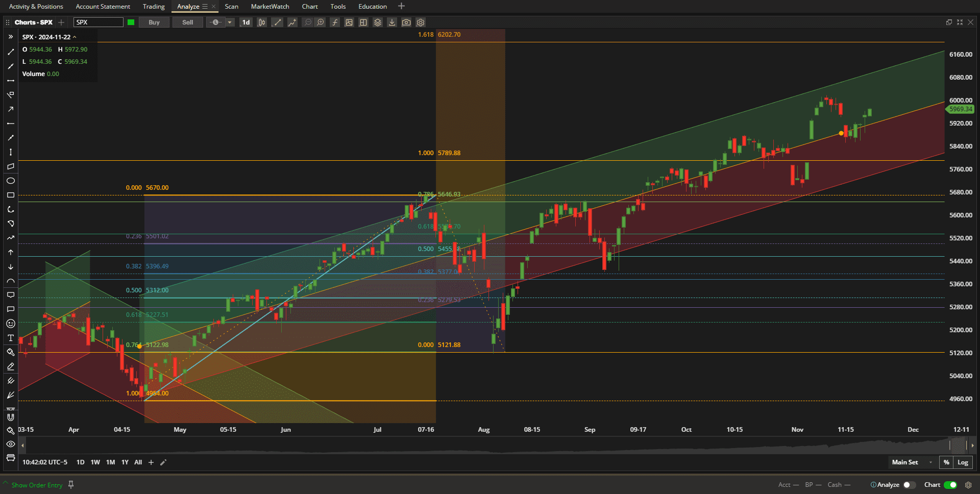The image size is (980, 494).
Task: Select the text label tool
Action: point(10,338)
